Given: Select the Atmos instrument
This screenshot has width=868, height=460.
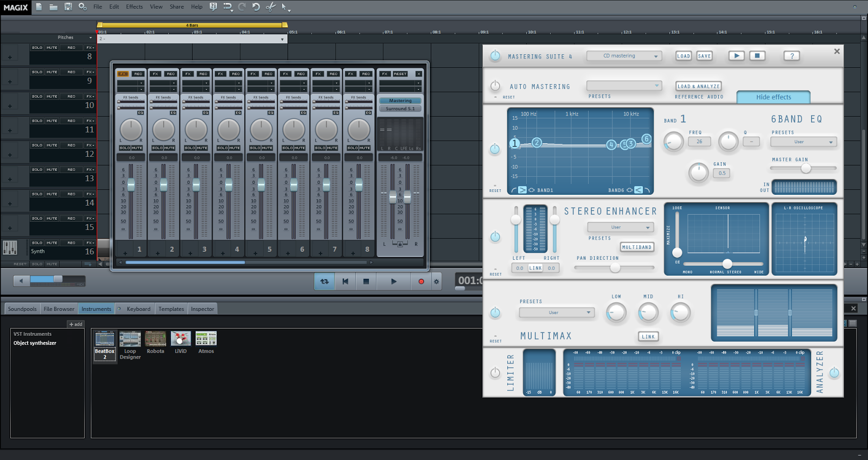Looking at the screenshot, I should point(206,343).
